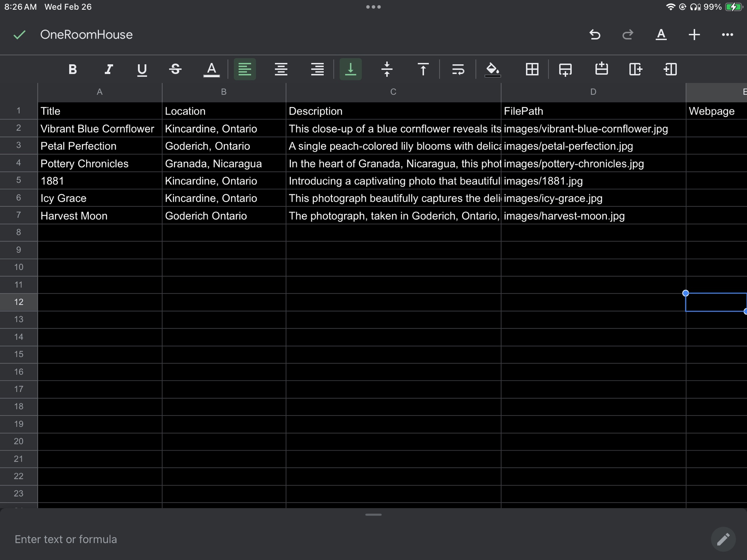Insert a row above
747x560 pixels.
(601, 69)
